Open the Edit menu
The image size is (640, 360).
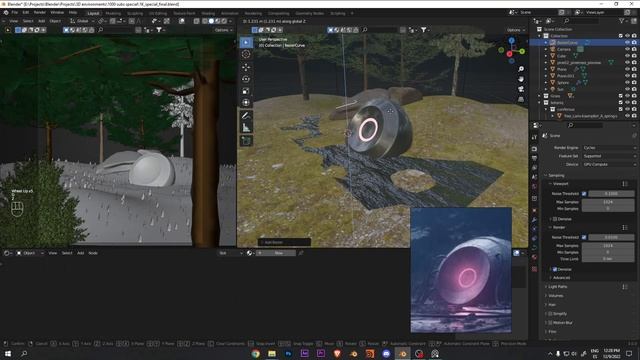tap(26, 13)
